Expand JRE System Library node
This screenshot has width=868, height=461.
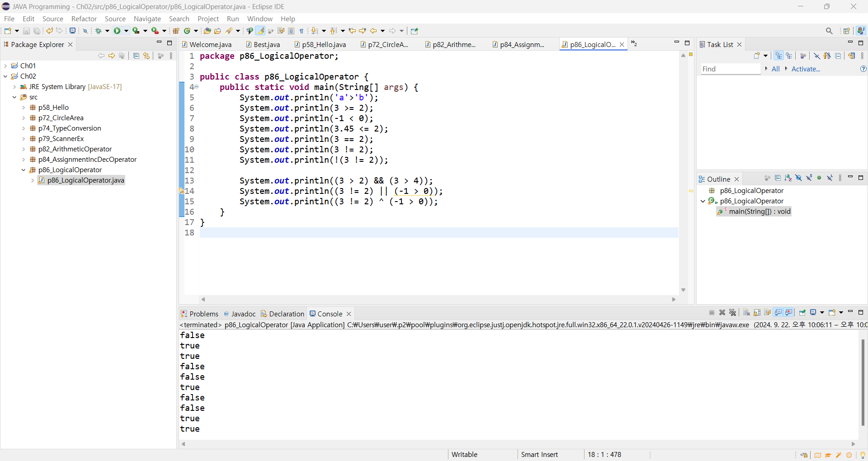14,86
